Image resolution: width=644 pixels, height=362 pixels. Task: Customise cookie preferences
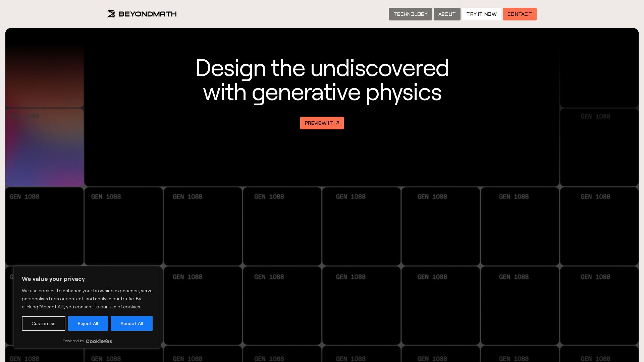pyautogui.click(x=44, y=323)
